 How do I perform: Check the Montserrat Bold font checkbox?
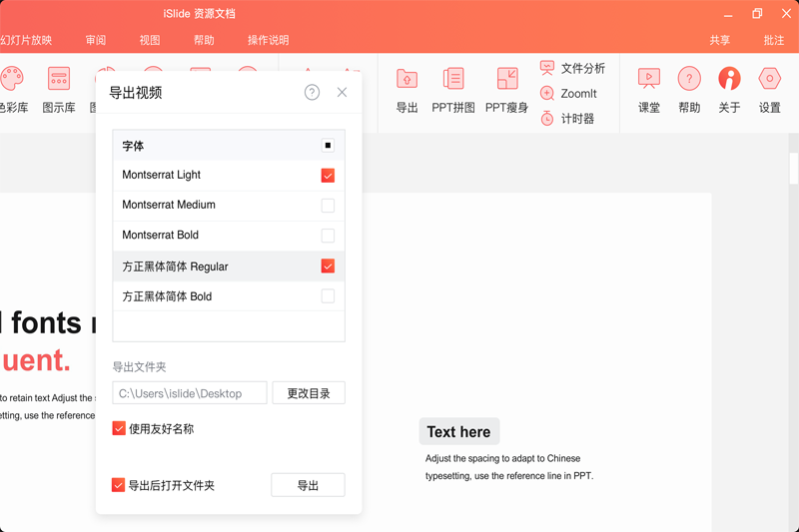328,236
